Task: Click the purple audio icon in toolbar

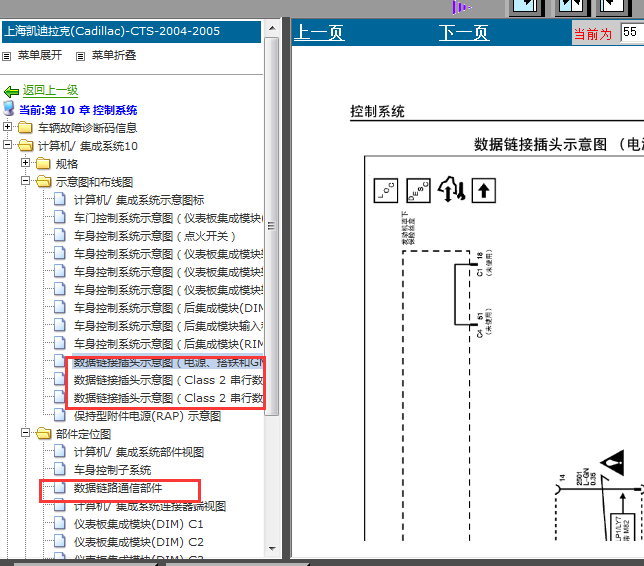Action: [462, 7]
